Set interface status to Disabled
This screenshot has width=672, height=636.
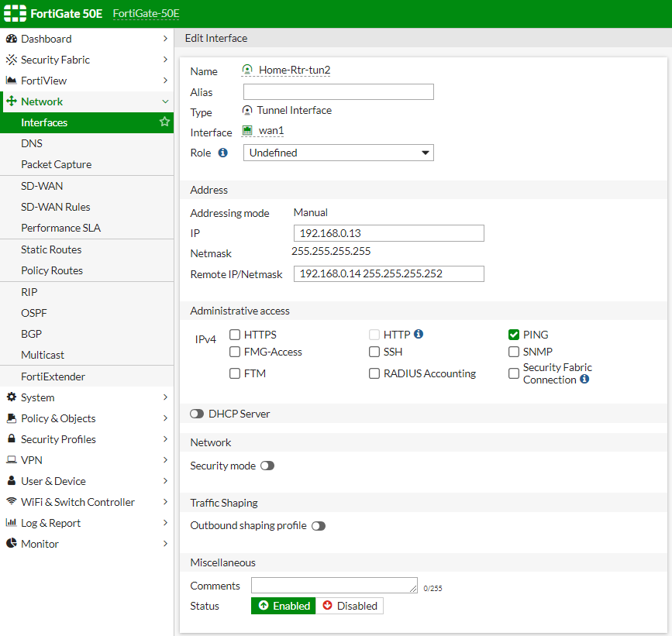pyautogui.click(x=350, y=606)
